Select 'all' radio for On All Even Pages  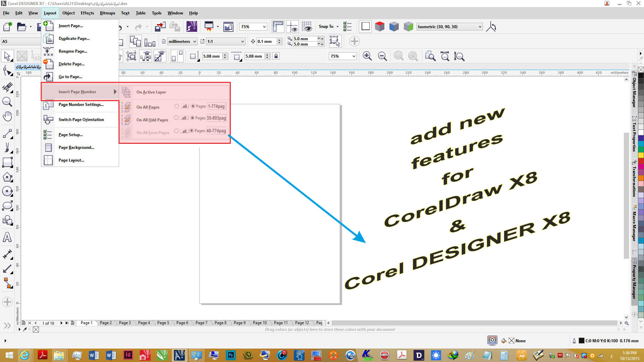pyautogui.click(x=176, y=131)
